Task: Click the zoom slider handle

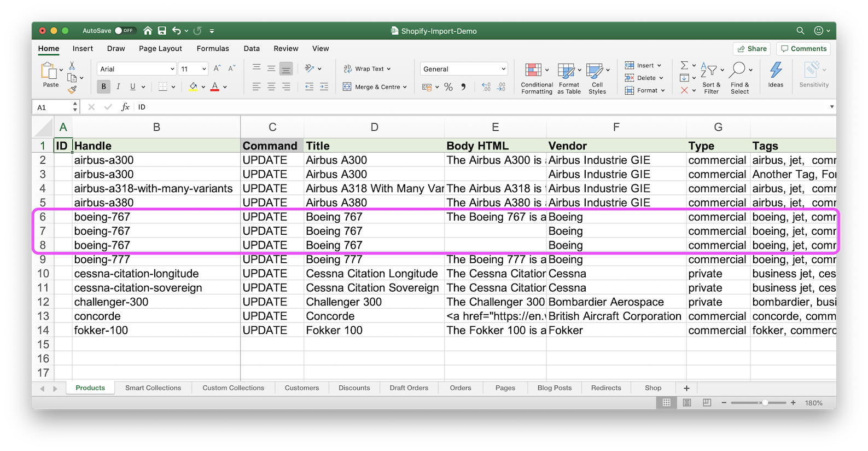Action: point(765,402)
